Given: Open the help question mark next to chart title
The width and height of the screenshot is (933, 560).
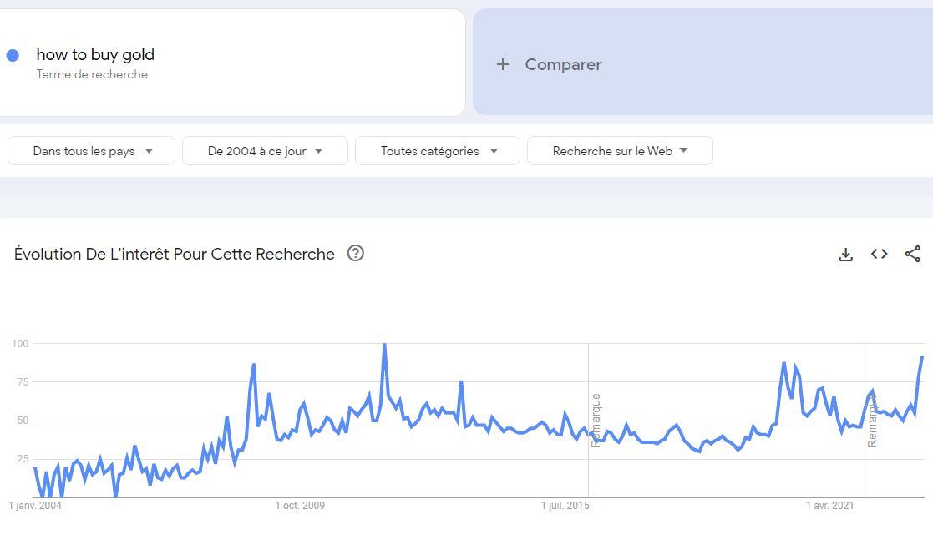Looking at the screenshot, I should point(355,254).
